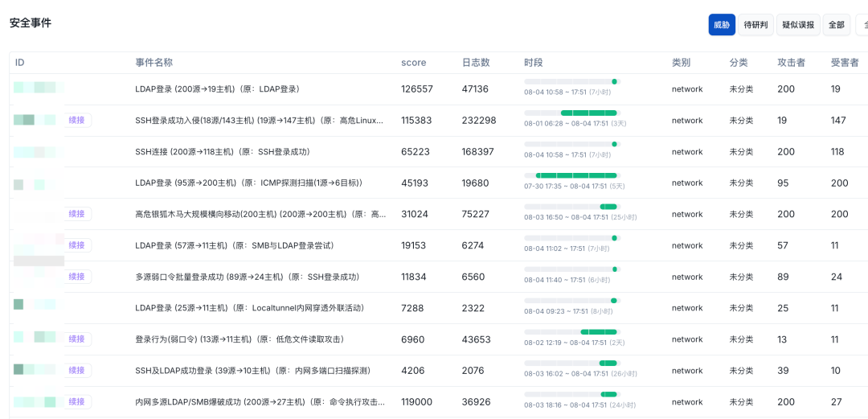This screenshot has height=419, width=868.
Task: Click the timeline bar for score 31024 row
Action: pos(572,206)
